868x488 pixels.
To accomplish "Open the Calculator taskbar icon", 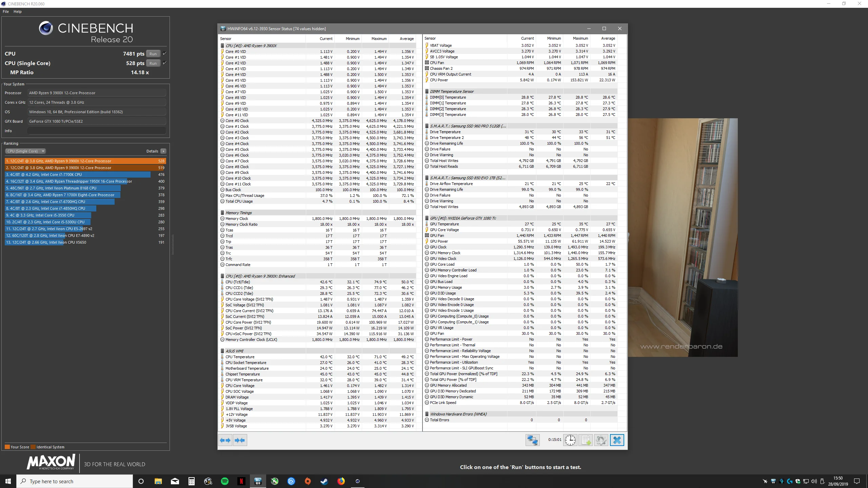I will coord(191,481).
